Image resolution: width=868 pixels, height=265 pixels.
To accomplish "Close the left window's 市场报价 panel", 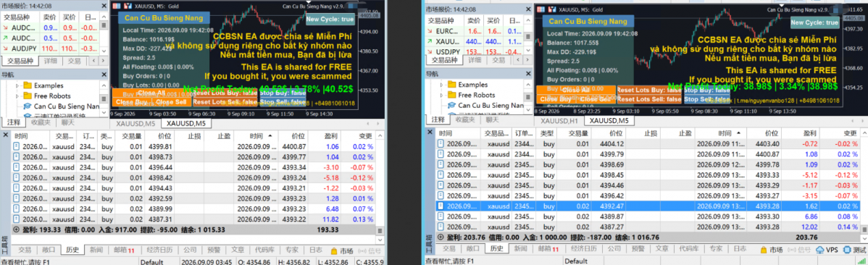I will pyautogui.click(x=104, y=6).
